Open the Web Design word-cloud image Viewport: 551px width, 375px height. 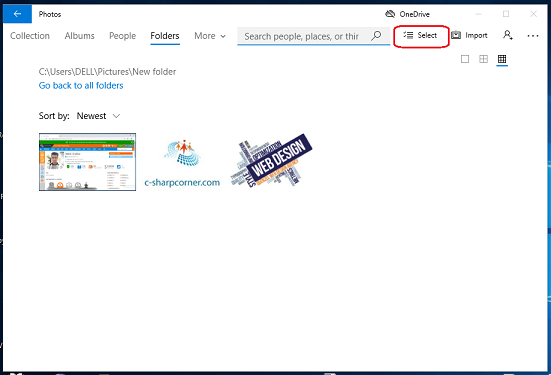coord(271,160)
